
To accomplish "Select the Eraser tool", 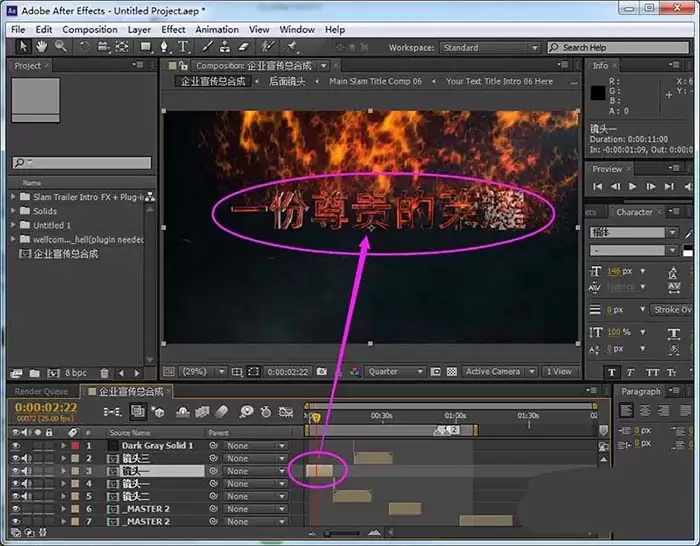I will coord(243,47).
